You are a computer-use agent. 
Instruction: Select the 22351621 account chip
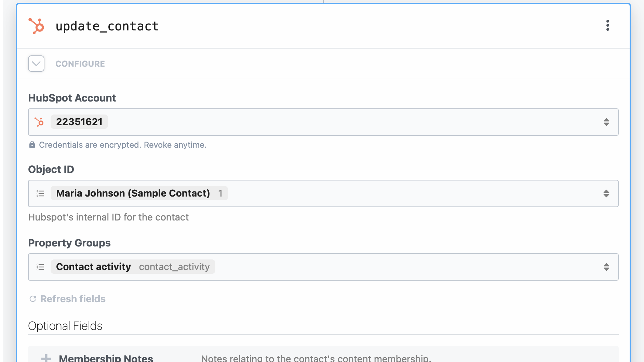pos(79,122)
